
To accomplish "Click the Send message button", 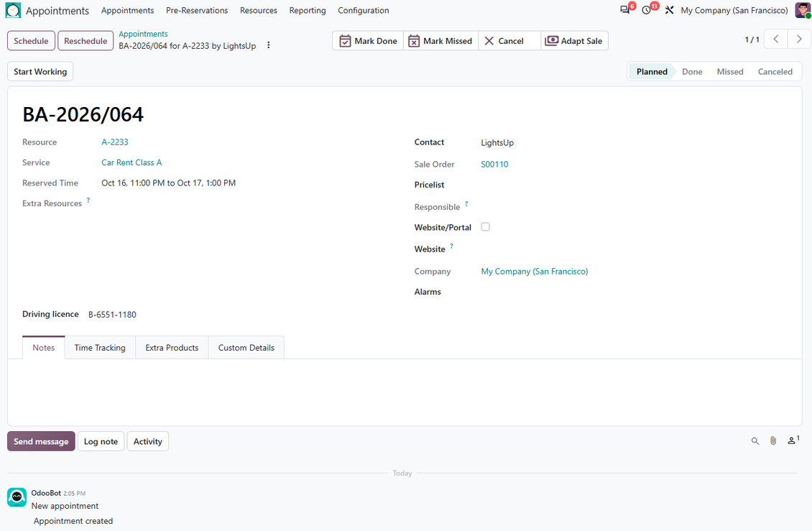I will click(x=41, y=441).
